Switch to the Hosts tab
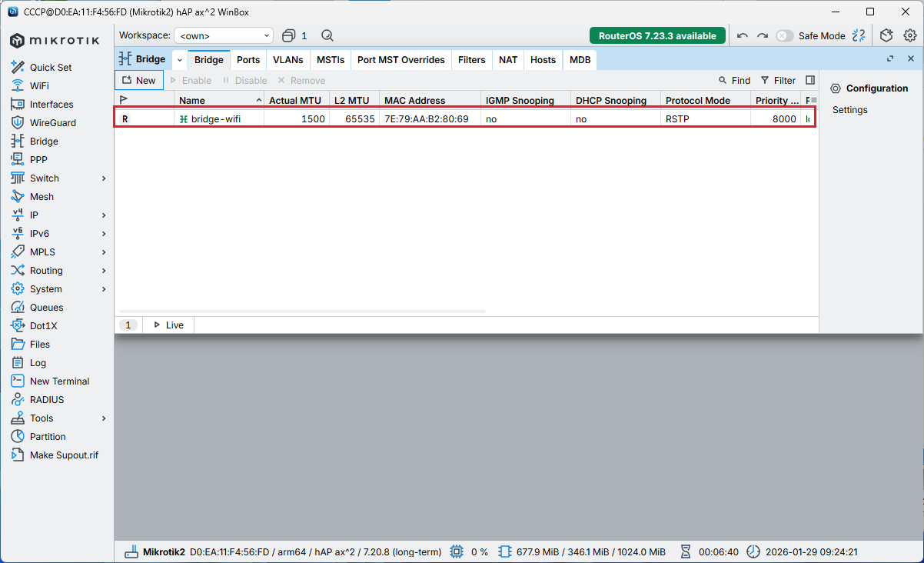This screenshot has width=924, height=563. pyautogui.click(x=543, y=59)
